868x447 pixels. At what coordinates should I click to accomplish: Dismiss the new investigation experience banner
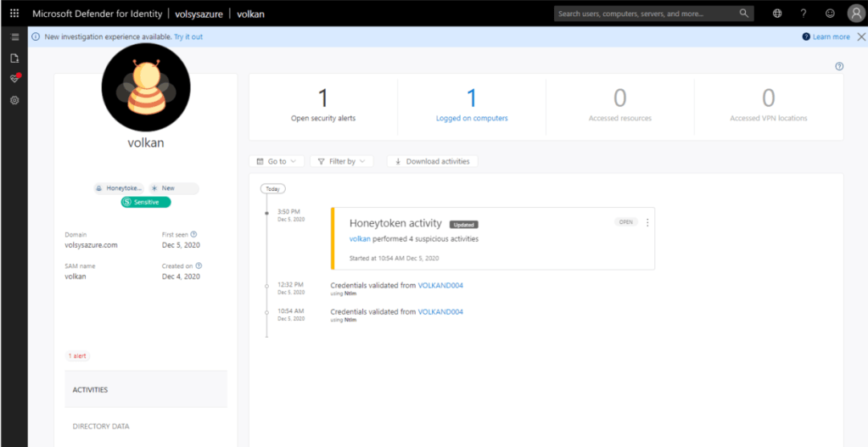click(861, 37)
